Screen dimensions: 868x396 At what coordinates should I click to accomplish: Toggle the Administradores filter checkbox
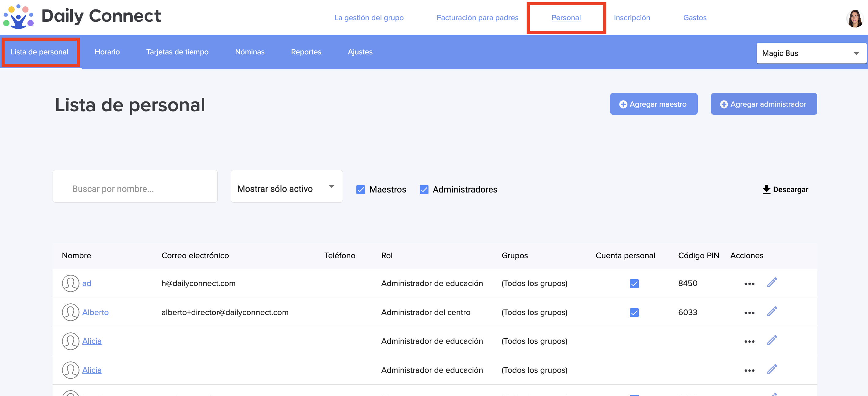424,189
